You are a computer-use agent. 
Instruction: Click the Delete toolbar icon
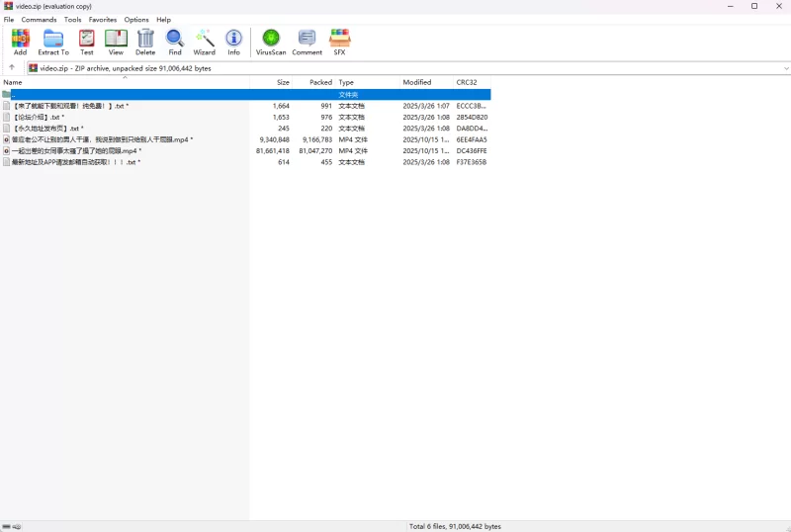point(145,42)
